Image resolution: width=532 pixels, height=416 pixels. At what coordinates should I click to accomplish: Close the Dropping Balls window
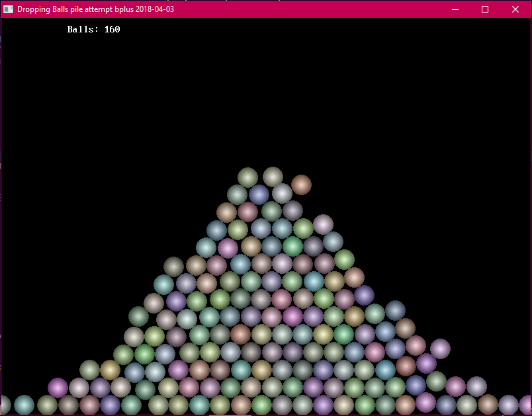pyautogui.click(x=515, y=9)
